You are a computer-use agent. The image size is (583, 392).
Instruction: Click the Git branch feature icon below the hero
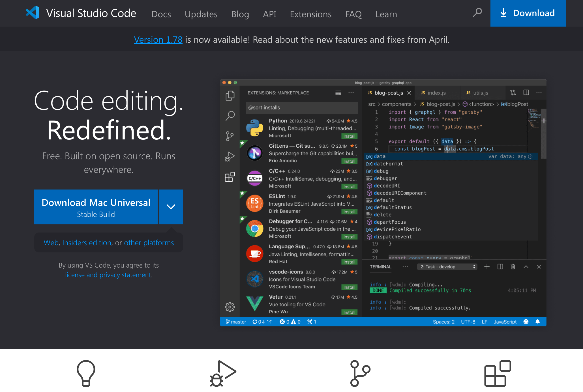coord(360,373)
